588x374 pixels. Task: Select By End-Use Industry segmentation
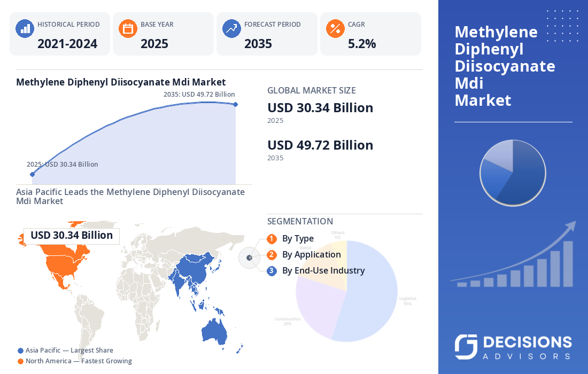[323, 270]
